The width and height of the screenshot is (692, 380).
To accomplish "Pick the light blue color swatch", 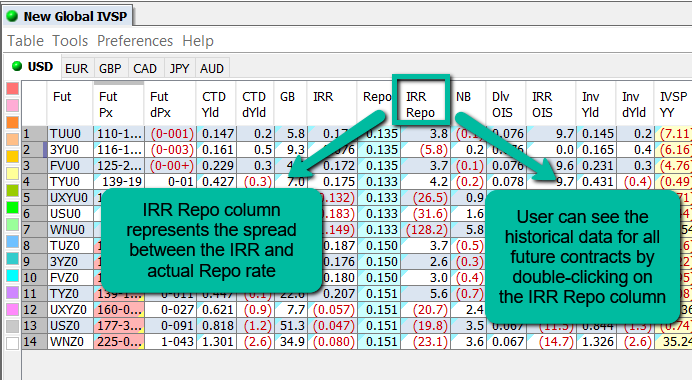I will click(12, 241).
